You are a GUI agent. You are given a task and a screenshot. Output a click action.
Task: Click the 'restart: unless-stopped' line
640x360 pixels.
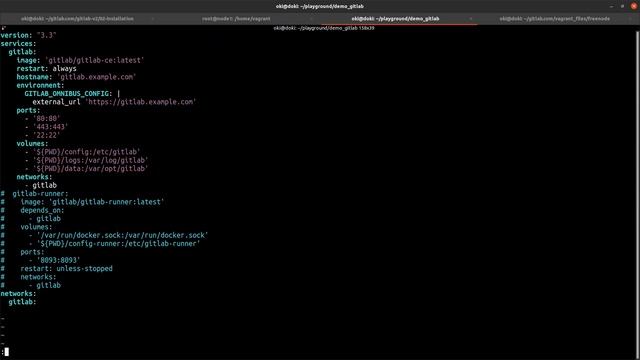pyautogui.click(x=66, y=269)
